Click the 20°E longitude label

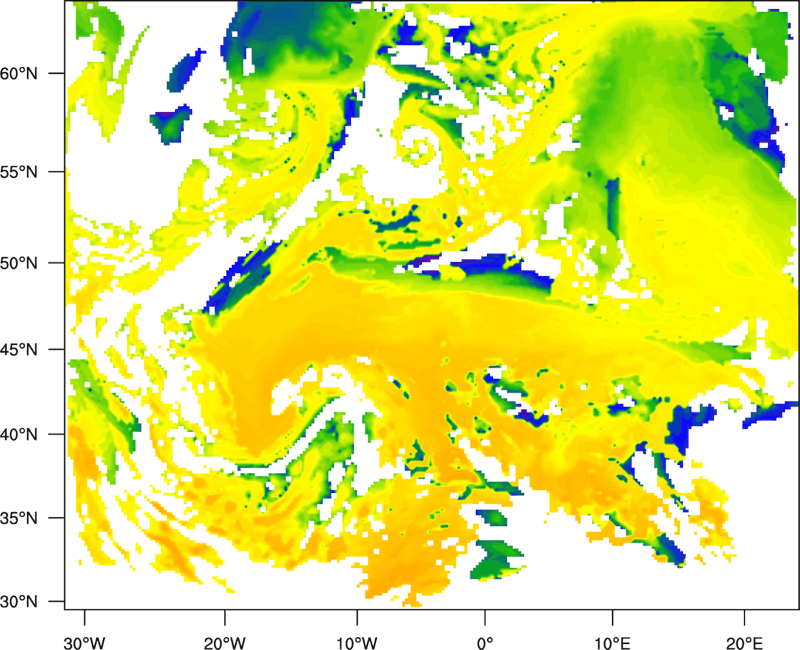744,643
